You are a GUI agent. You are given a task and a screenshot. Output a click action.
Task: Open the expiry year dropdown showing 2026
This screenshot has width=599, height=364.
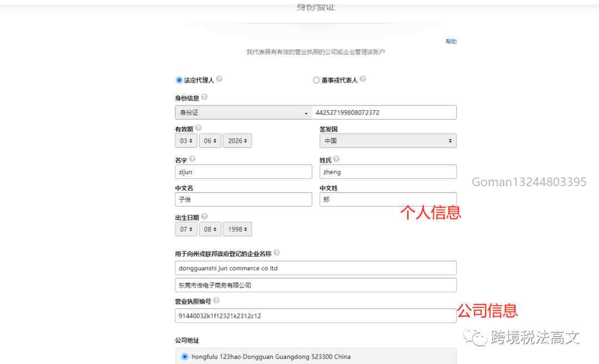click(237, 141)
